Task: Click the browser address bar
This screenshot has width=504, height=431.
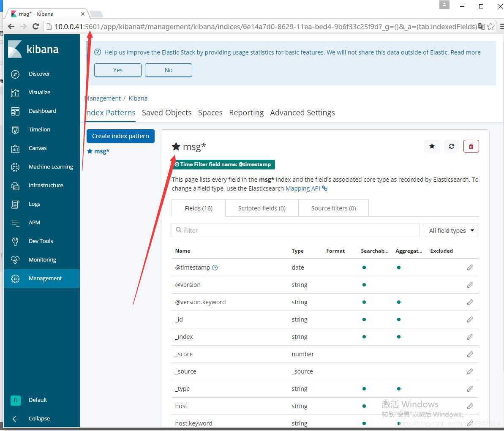Action: tap(265, 26)
